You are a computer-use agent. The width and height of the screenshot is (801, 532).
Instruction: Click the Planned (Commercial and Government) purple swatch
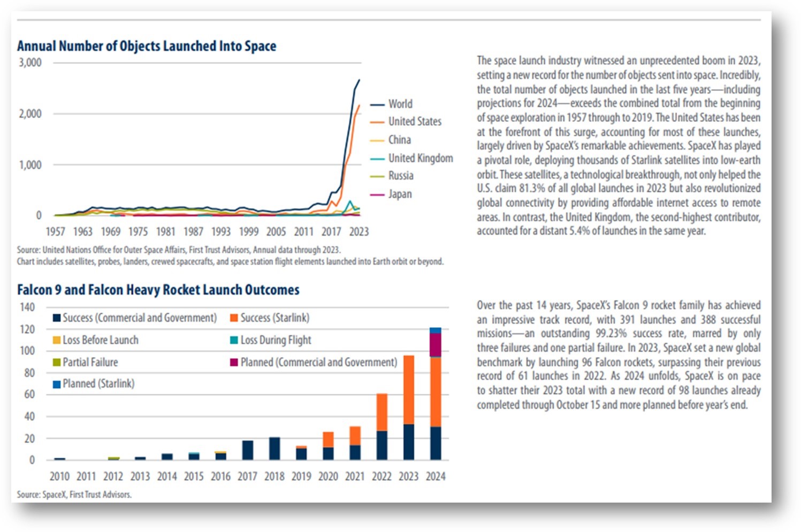(x=234, y=363)
